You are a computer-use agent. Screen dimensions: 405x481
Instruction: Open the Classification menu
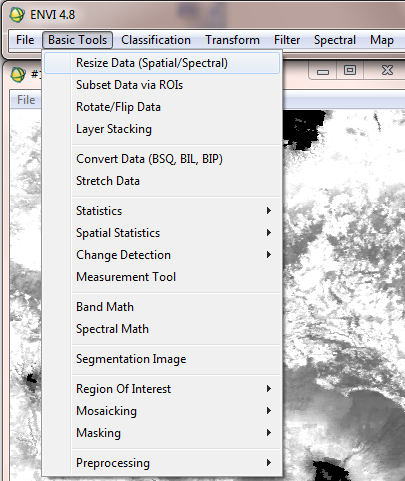coord(156,40)
